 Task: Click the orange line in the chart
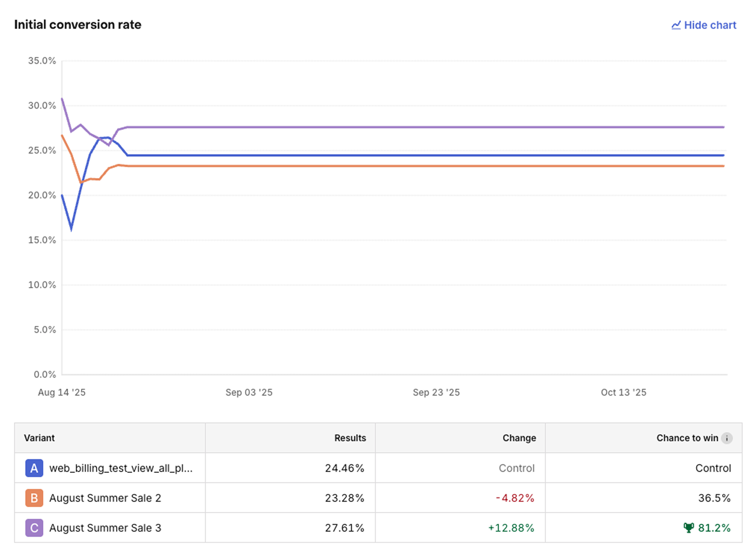click(374, 166)
